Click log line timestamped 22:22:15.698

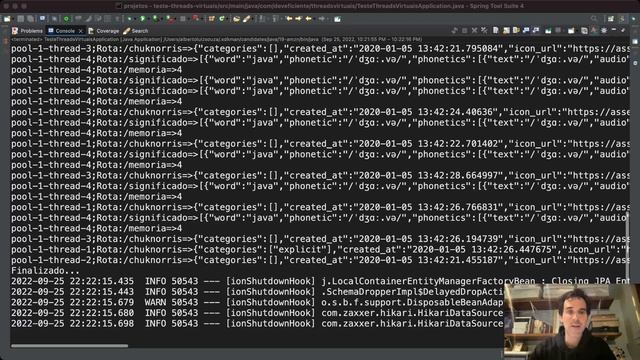coord(257,324)
